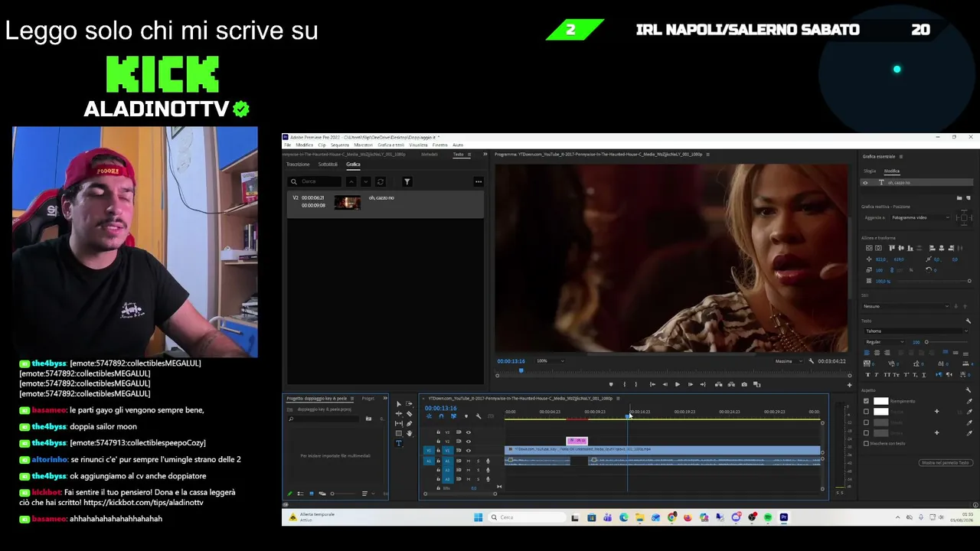Viewport: 980px width, 551px height.
Task: Show hidden system tray icons
Action: [x=897, y=517]
